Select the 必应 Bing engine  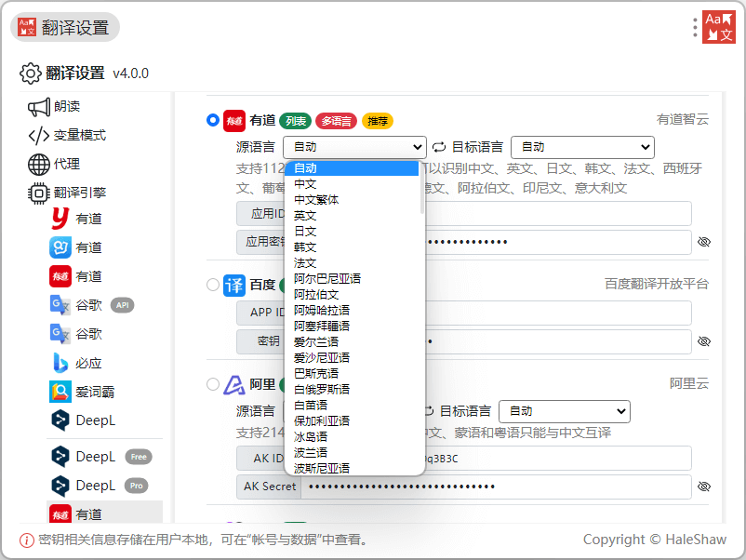tap(76, 363)
